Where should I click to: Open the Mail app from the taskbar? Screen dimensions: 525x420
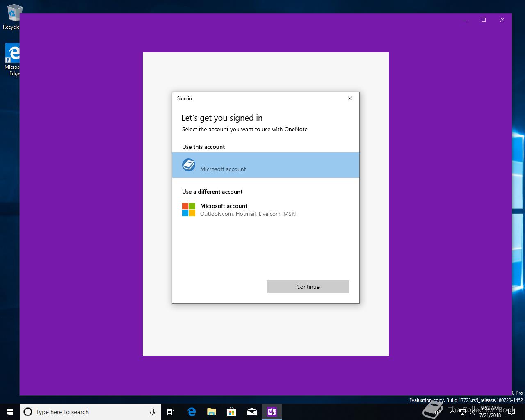pos(251,412)
